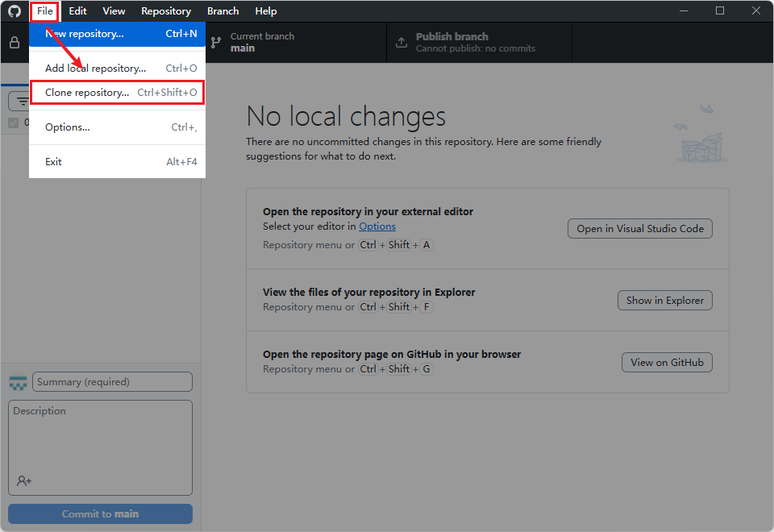Image resolution: width=774 pixels, height=532 pixels.
Task: Click the lock icon for current repository
Action: click(15, 43)
